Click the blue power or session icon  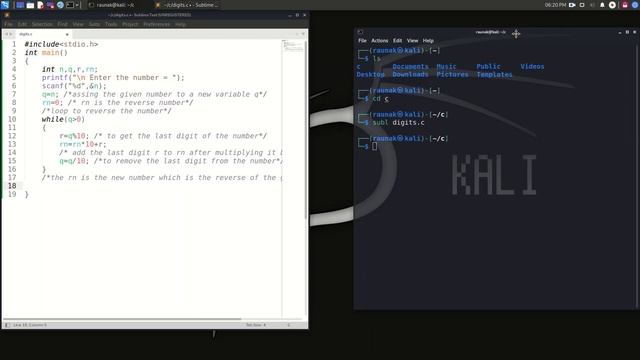636,5
